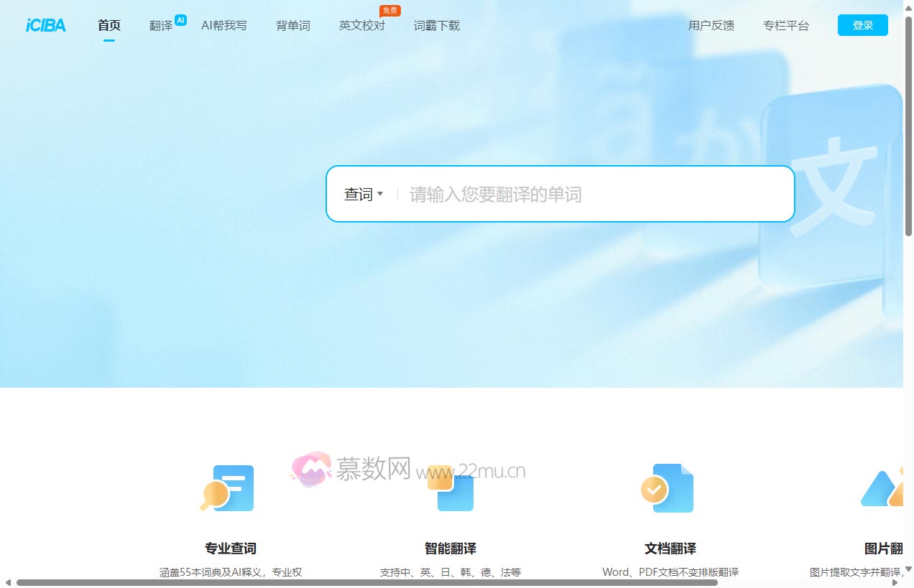Visit the 专栏平台 link
Viewport: 914px width, 588px height.
click(786, 26)
